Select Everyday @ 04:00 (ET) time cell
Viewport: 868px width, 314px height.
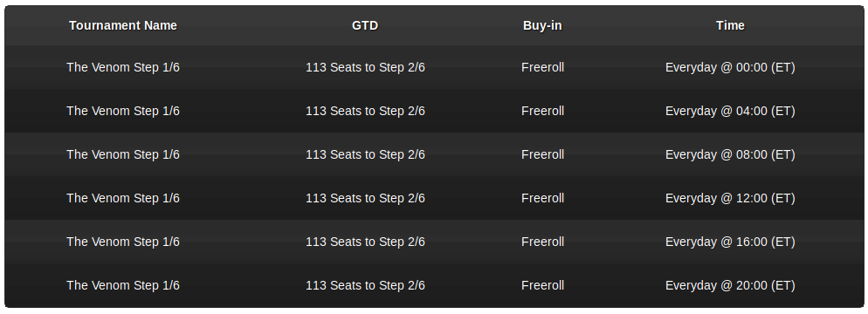[x=730, y=111]
